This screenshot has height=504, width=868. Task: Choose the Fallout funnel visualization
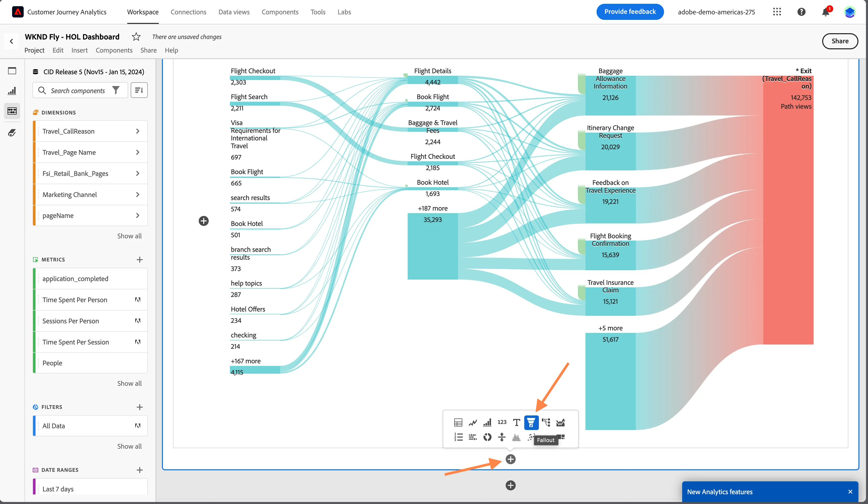[531, 422]
